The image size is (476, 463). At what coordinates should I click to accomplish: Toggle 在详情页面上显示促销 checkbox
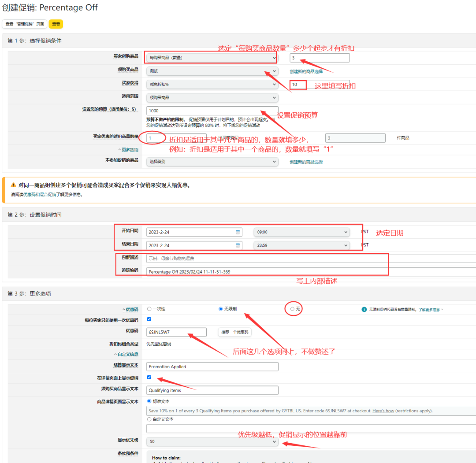pyautogui.click(x=149, y=377)
